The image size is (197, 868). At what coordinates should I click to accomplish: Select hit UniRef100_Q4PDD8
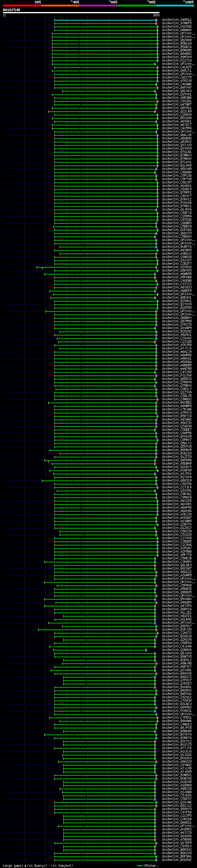[176, 460]
